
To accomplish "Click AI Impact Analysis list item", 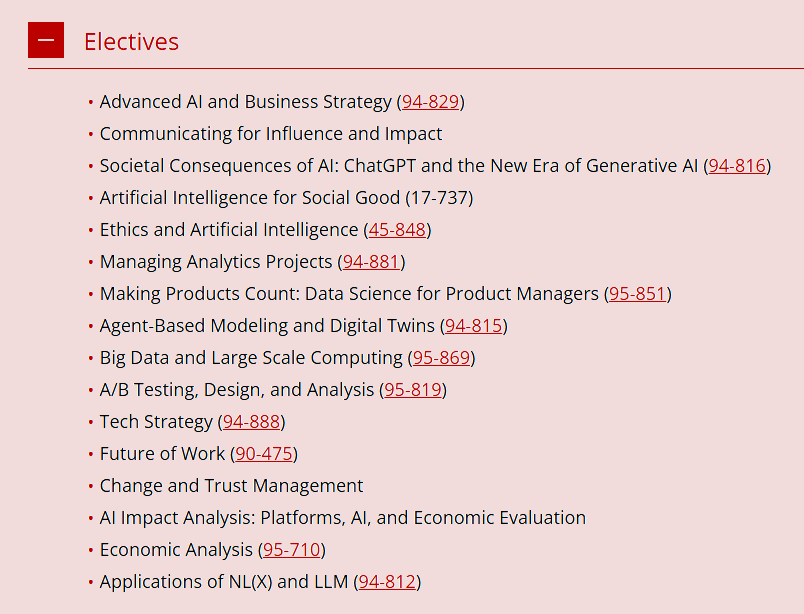I will click(x=343, y=518).
